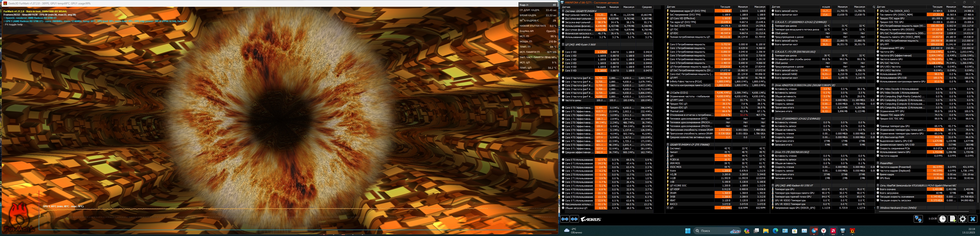
Task: Click the 'Текущее' column header in the first panel
Action: [601, 7]
